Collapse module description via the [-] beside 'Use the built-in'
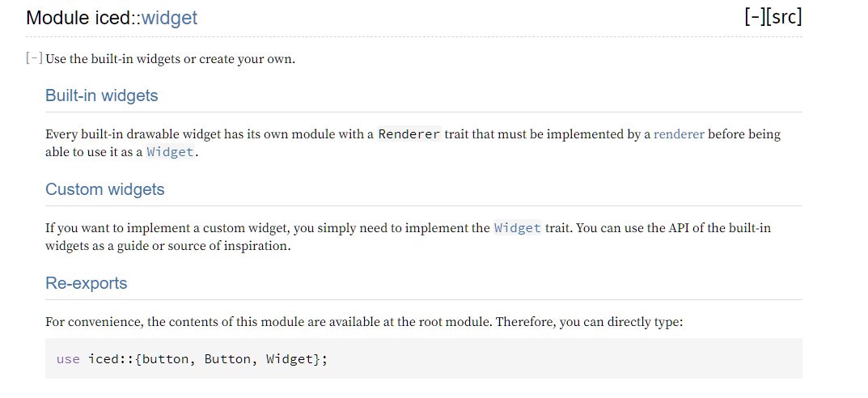 34,58
